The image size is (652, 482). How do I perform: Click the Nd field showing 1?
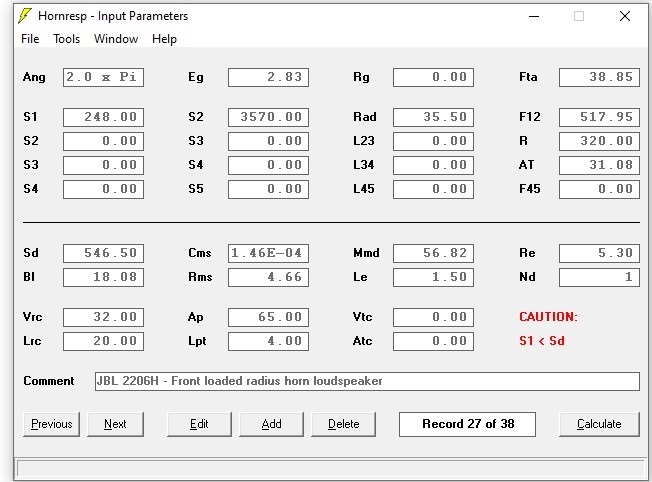point(599,278)
